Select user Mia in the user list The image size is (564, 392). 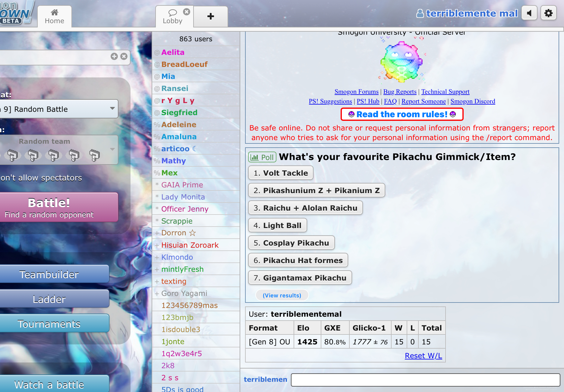click(196, 76)
